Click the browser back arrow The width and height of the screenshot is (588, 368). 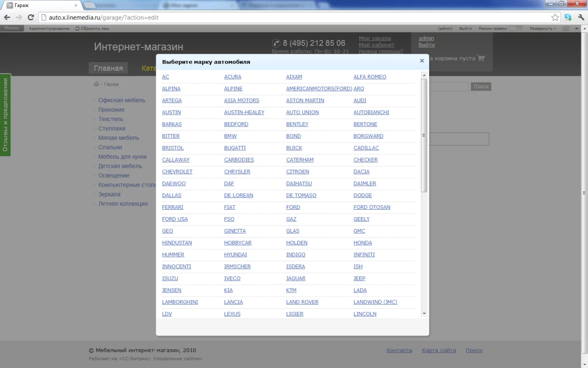pyautogui.click(x=7, y=17)
